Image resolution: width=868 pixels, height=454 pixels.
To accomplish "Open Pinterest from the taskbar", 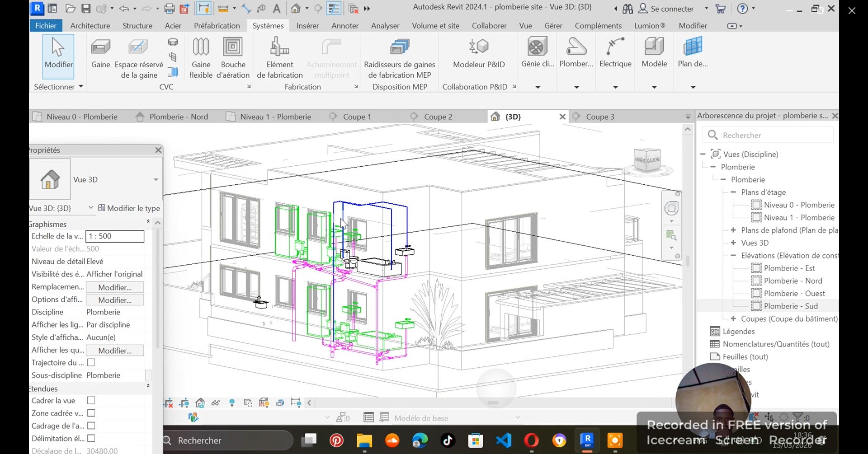I will [x=336, y=440].
